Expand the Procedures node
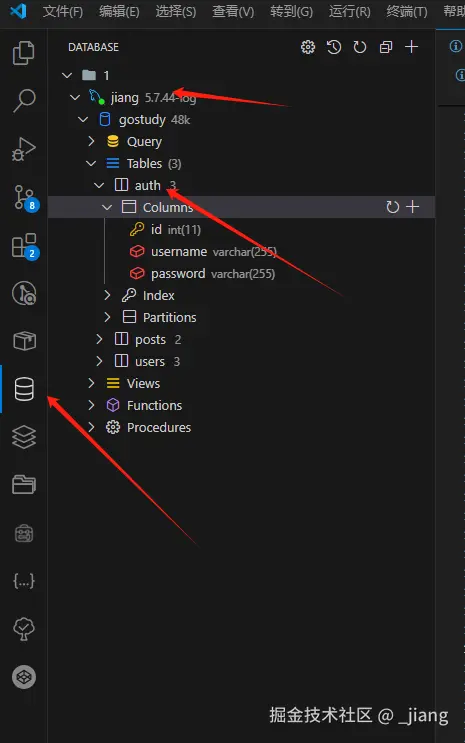 click(x=91, y=427)
